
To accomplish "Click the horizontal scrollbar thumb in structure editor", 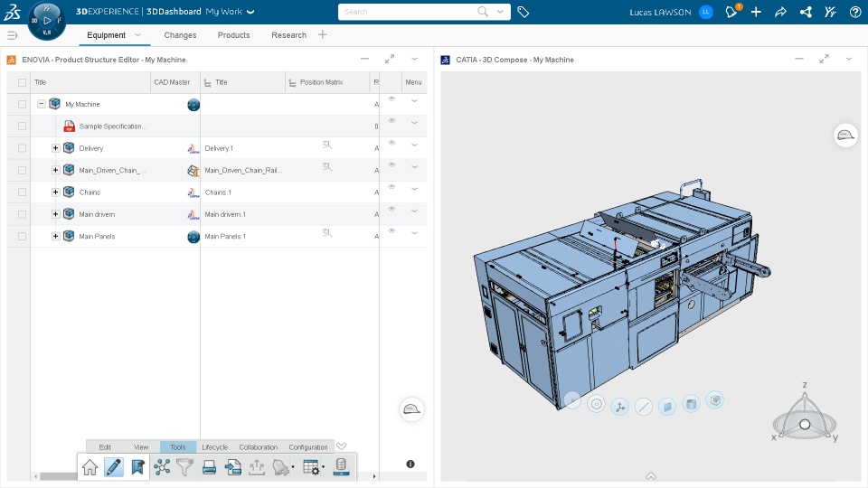I will (59, 476).
